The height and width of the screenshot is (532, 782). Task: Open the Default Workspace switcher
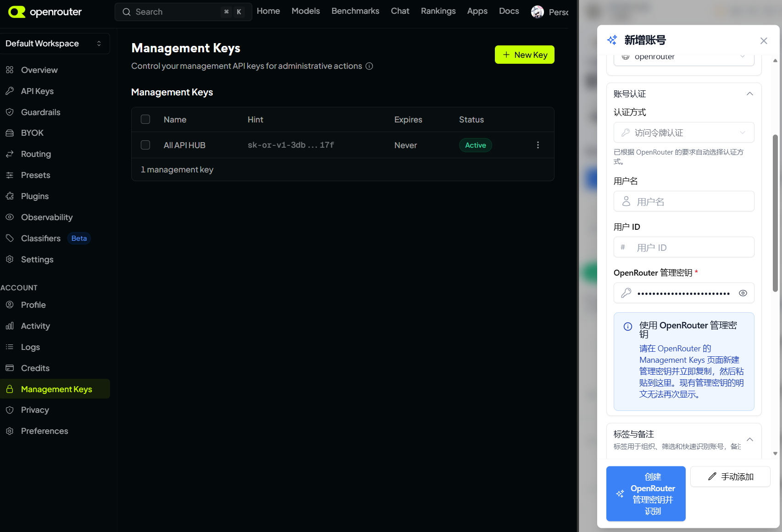coord(54,44)
